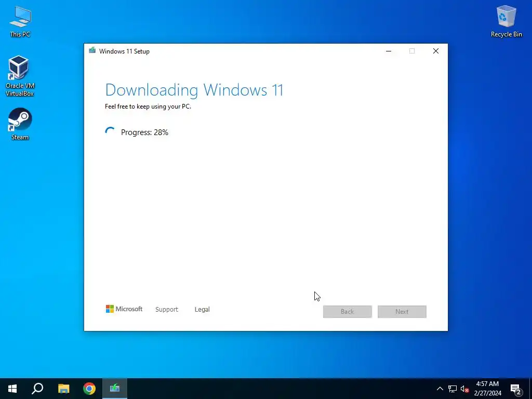Open muted volume tray icon
This screenshot has height=399, width=532.
pos(464,389)
